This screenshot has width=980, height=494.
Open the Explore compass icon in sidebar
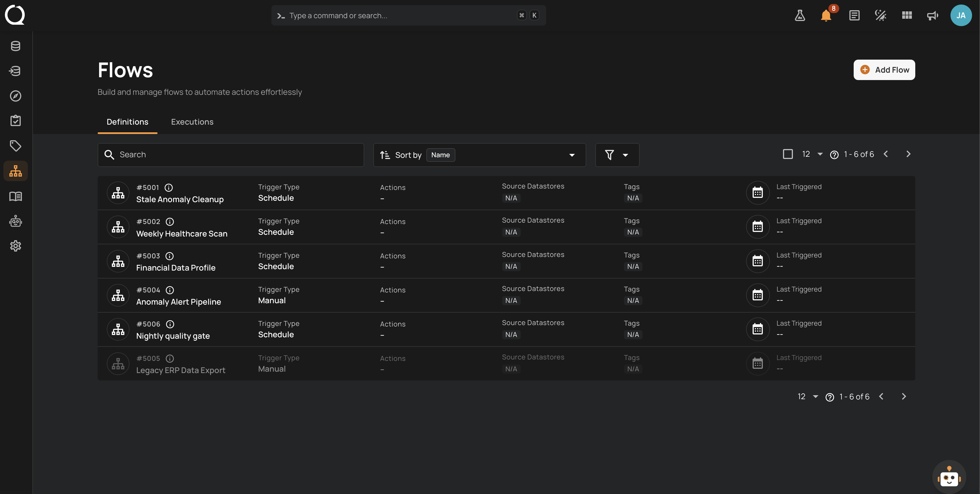(16, 96)
